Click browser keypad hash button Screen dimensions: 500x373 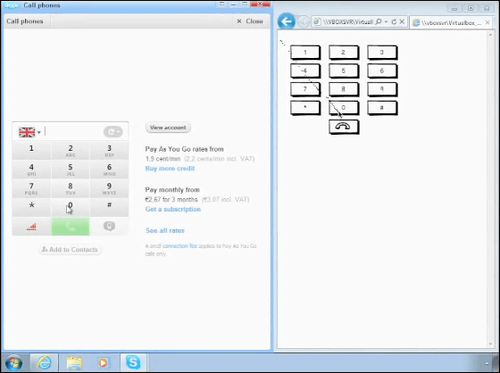tap(382, 108)
